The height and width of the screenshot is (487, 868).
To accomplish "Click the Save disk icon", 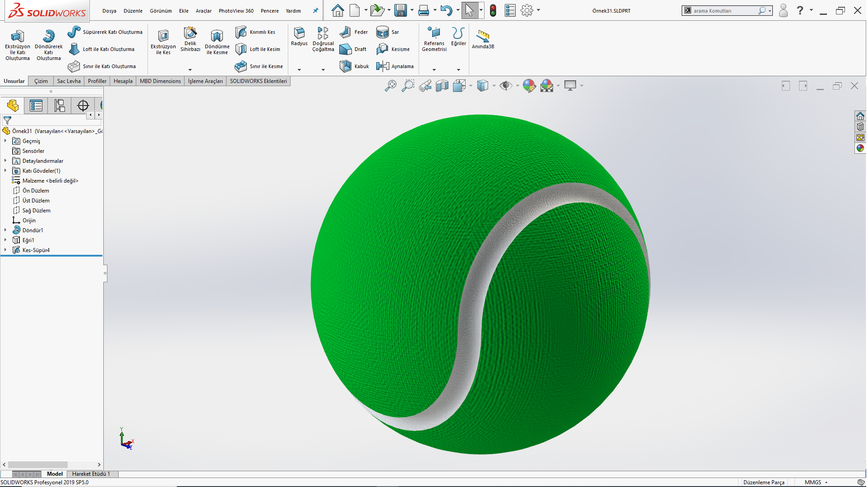I will point(401,10).
